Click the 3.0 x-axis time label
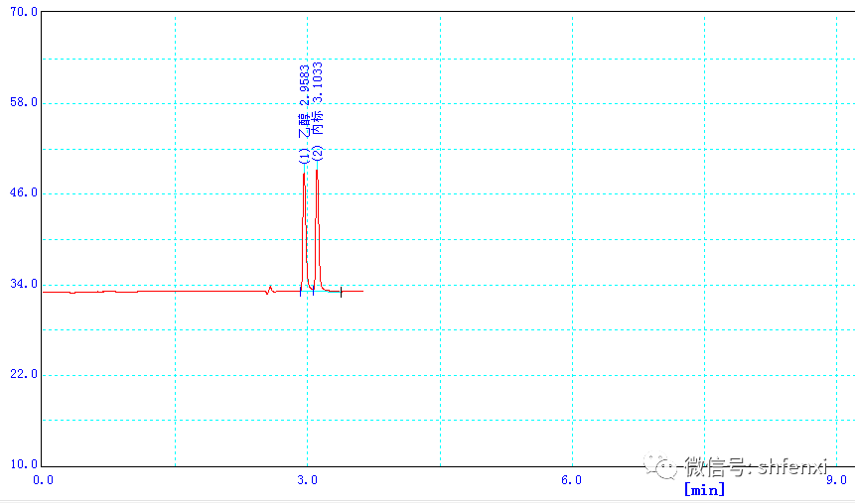This screenshot has height=504, width=855. 308,480
